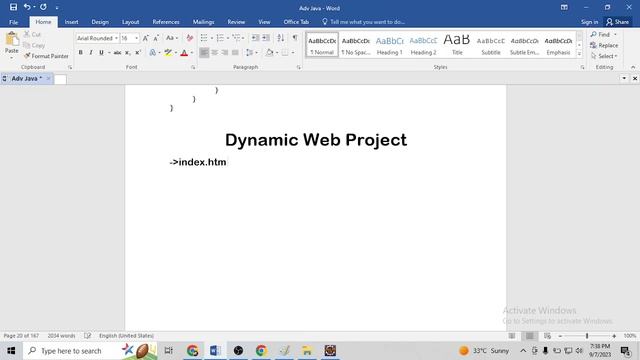Sort the selected paragraphs
This screenshot has width=640, height=360.
280,38
